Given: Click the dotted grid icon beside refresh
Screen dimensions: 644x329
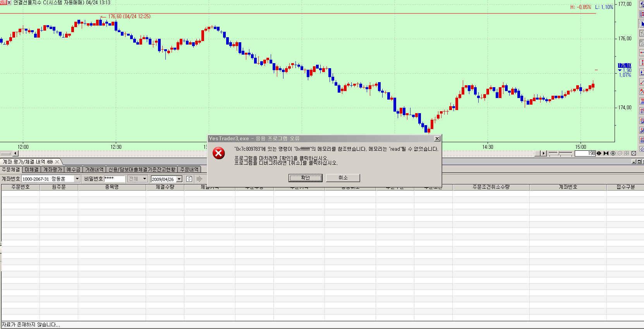Looking at the screenshot, I should (x=199, y=179).
